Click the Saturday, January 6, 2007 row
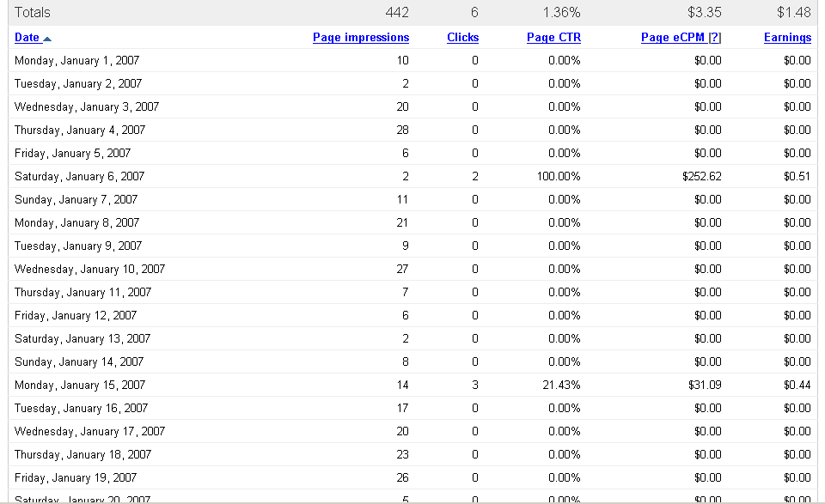 tap(79, 177)
